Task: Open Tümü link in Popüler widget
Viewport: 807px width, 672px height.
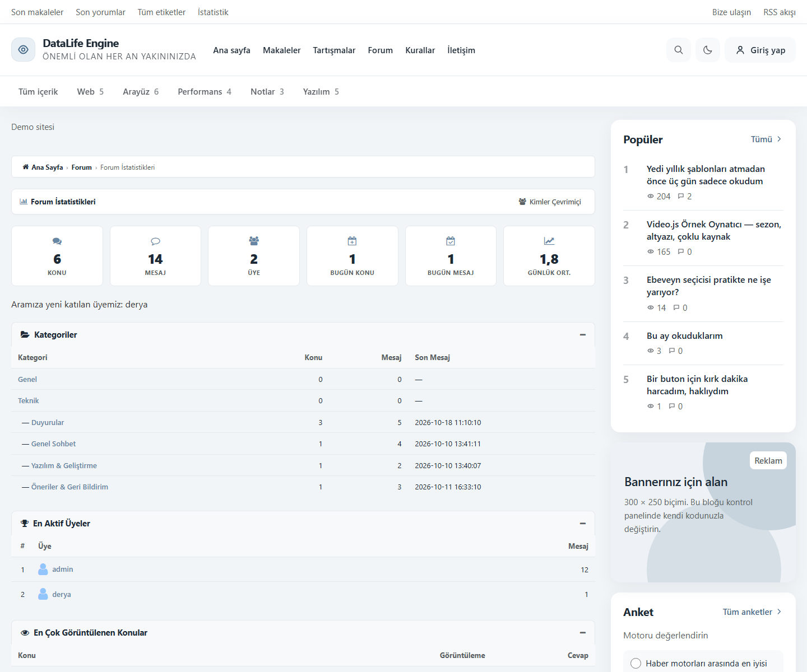Action: (x=766, y=139)
